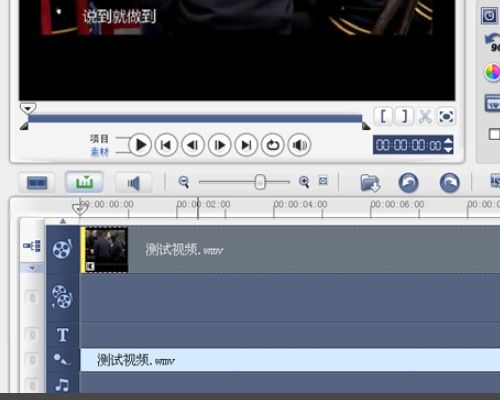The height and width of the screenshot is (400, 500).
Task: Click the blue trim bar under preview
Action: click(x=195, y=118)
